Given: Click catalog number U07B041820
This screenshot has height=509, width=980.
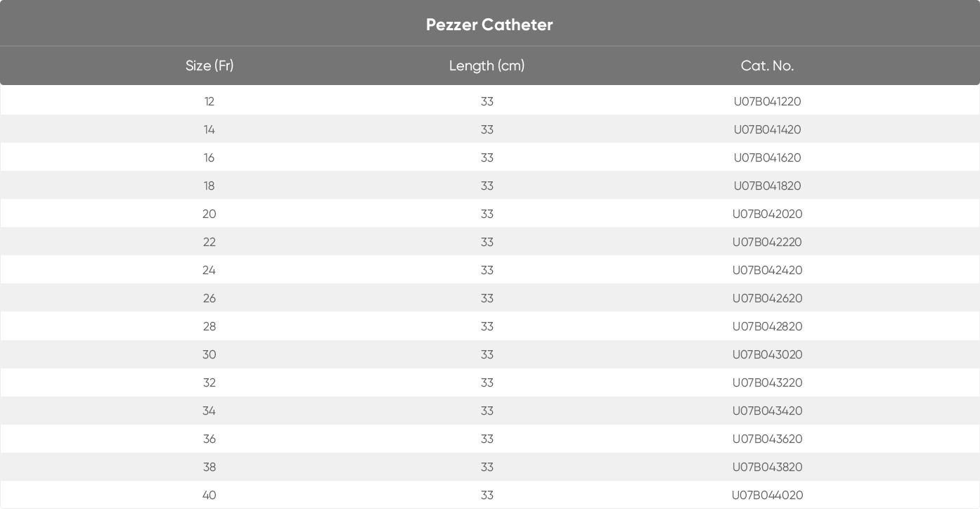Looking at the screenshot, I should (767, 186).
